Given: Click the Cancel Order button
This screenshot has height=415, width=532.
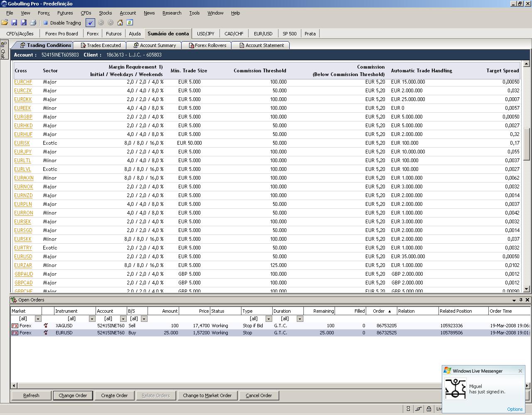Looking at the screenshot, I should [x=259, y=395].
